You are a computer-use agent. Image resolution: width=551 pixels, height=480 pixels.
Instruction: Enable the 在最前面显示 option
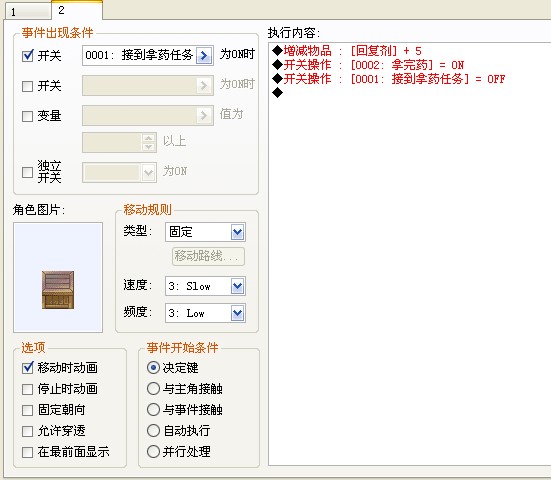pyautogui.click(x=27, y=452)
